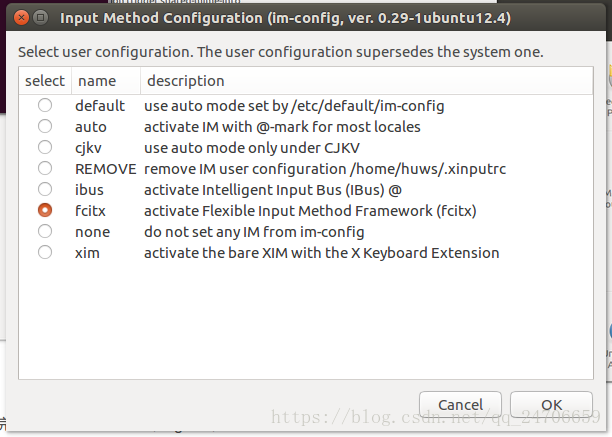Click the 'auto' name text
The image size is (612, 437).
(91, 127)
